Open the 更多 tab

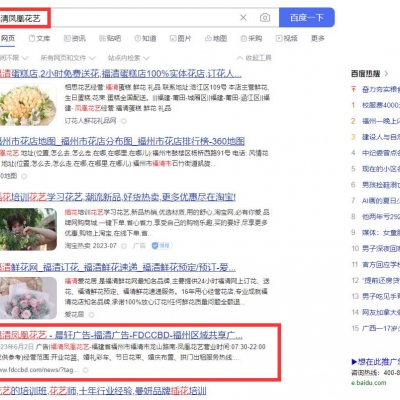[x=318, y=38]
